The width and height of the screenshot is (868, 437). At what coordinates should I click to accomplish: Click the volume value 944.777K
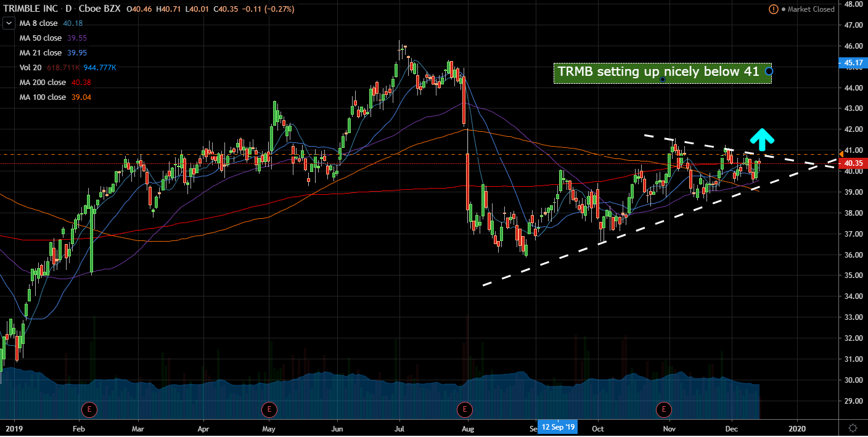click(x=100, y=68)
